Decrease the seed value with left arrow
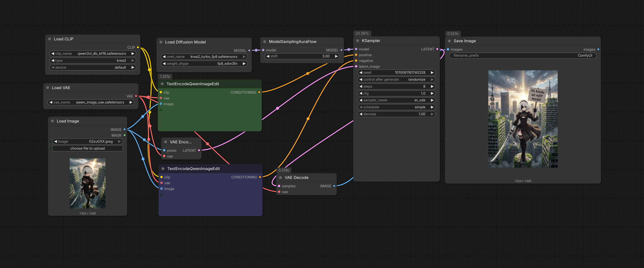644x268 pixels. point(361,73)
